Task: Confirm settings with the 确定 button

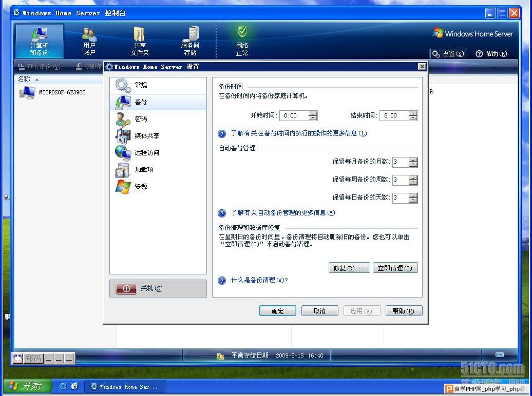Action: (x=277, y=311)
